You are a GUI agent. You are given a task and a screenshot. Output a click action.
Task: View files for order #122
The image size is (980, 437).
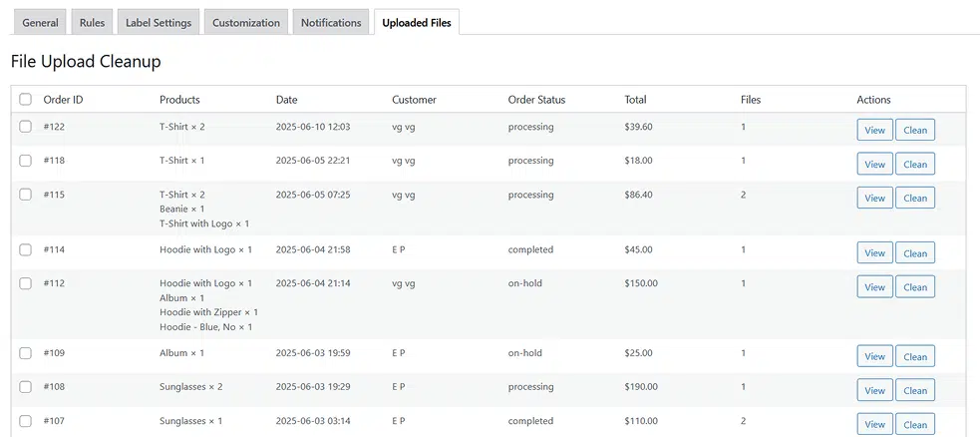(874, 130)
